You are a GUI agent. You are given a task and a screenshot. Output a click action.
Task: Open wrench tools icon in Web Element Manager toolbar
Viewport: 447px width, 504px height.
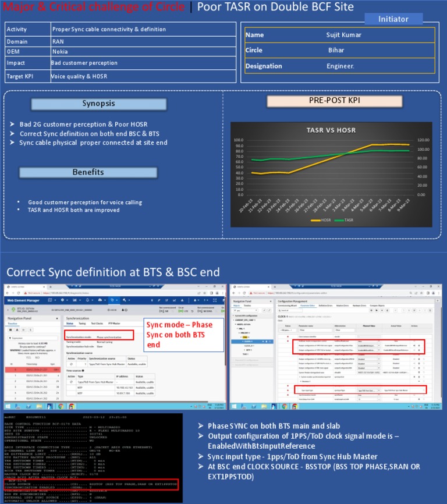pyautogui.click(x=125, y=300)
